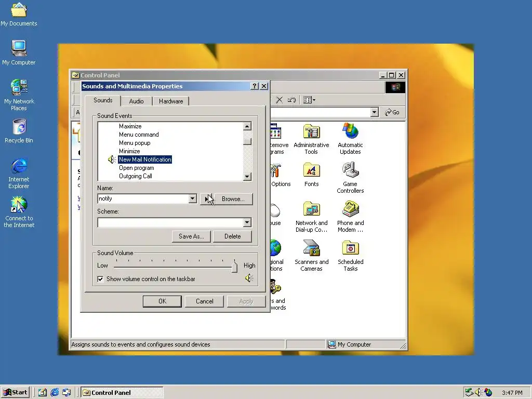This screenshot has width=532, height=399.
Task: Click the Delete X toolbar icon in Control Panel
Action: (x=279, y=100)
